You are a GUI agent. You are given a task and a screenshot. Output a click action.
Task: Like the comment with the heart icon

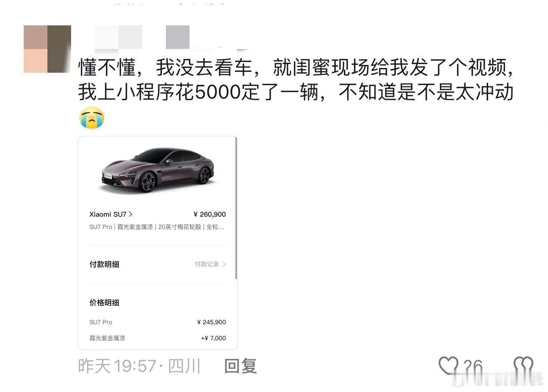coord(448,366)
